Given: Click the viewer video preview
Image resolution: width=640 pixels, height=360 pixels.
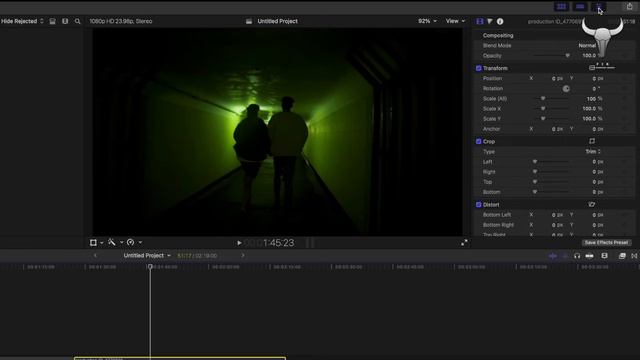Looking at the screenshot, I should tap(278, 132).
